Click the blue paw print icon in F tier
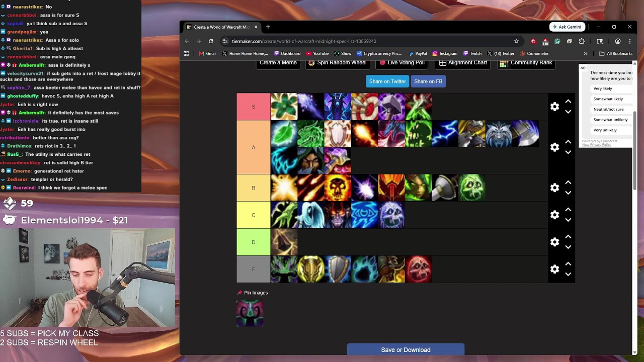This screenshot has height=362, width=644. click(365, 269)
